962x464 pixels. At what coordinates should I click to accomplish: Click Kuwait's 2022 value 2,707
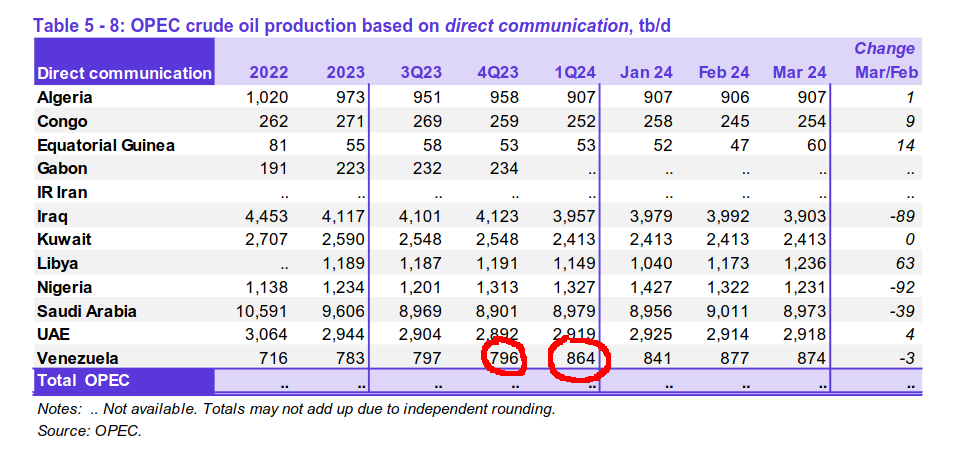pos(266,239)
